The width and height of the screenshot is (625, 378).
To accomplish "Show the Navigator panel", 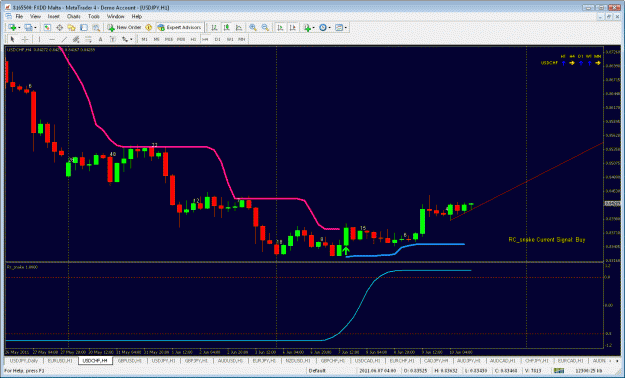I will coord(71,28).
